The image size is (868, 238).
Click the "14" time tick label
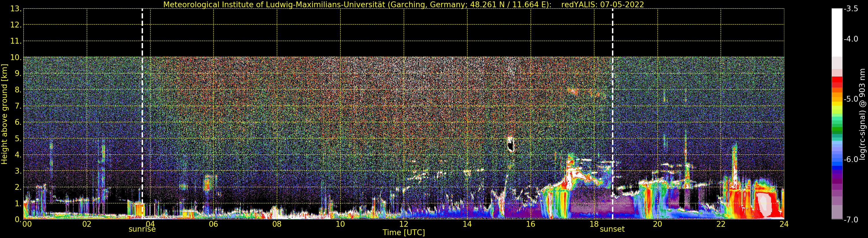pos(467,224)
